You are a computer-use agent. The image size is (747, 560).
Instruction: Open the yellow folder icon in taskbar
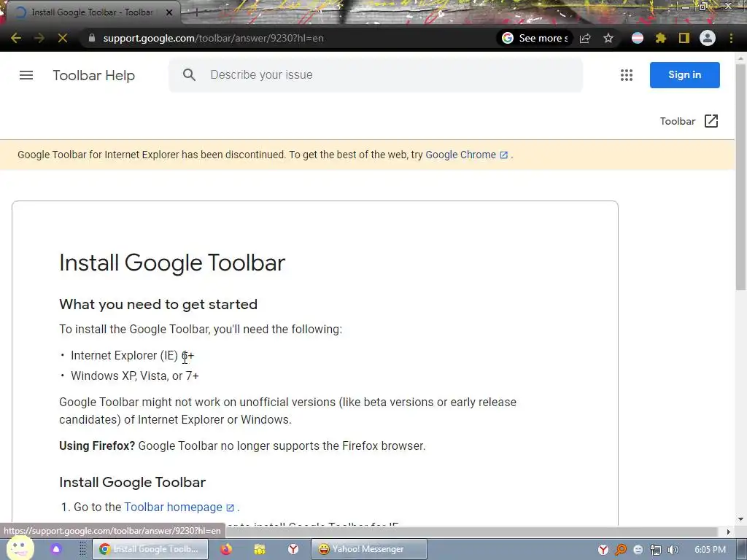point(260,549)
